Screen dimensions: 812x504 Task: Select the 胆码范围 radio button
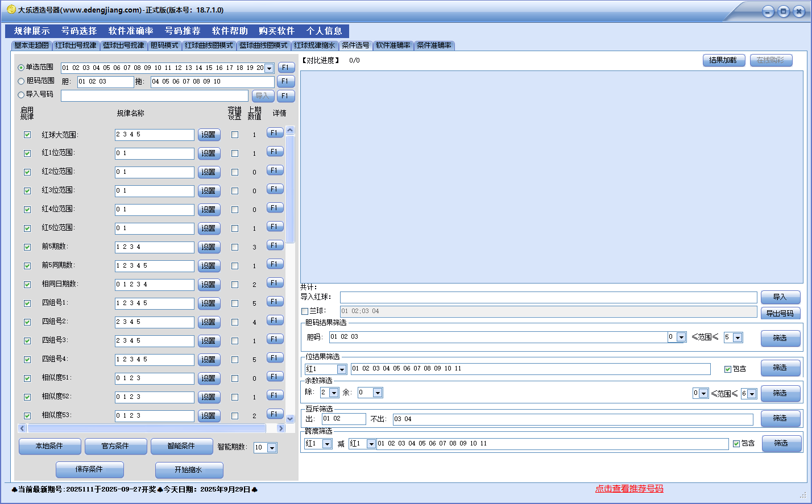[22, 81]
